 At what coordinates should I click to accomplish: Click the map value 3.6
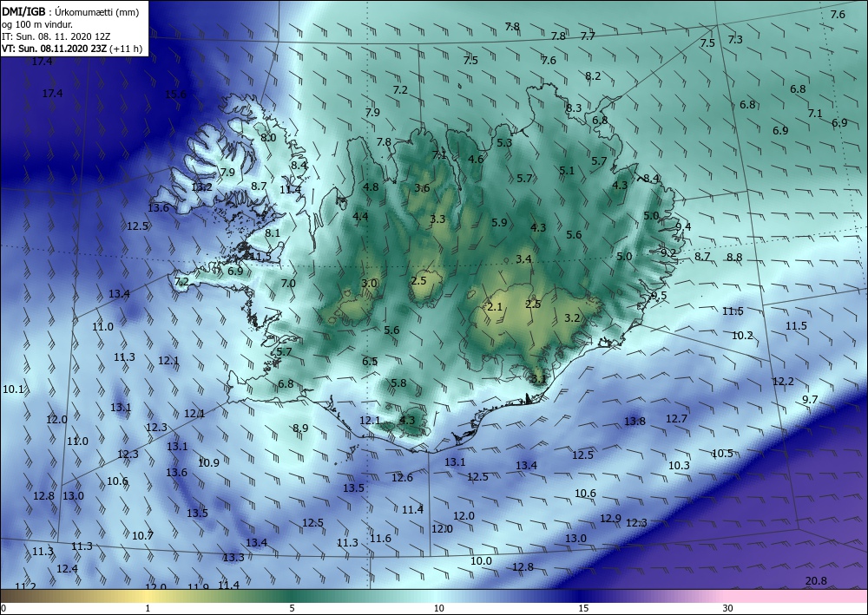[x=422, y=188]
